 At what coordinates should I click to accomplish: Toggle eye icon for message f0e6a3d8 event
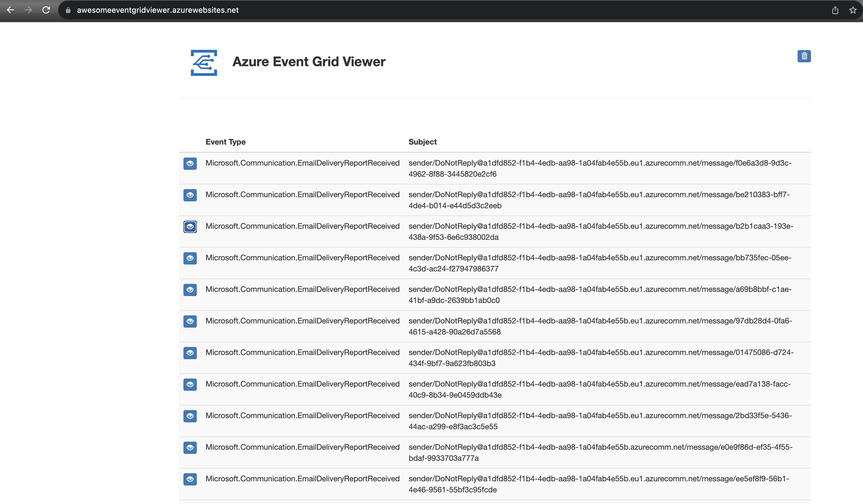(x=190, y=164)
